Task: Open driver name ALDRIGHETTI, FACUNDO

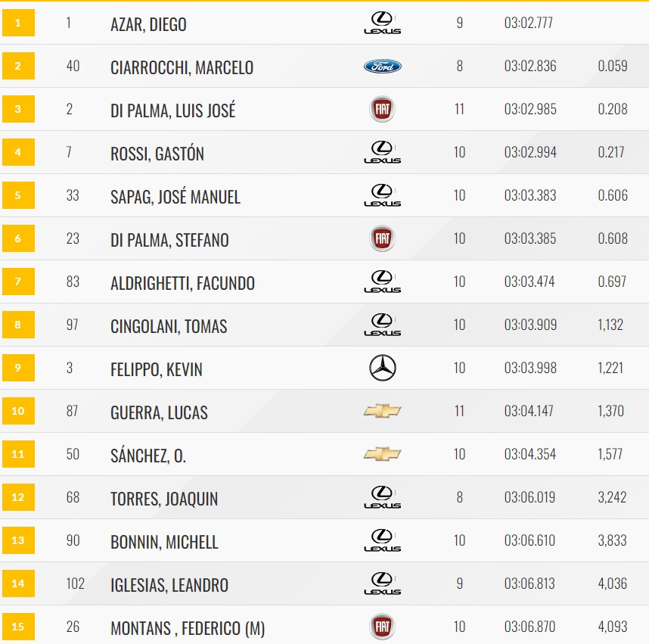Action: pos(182,283)
